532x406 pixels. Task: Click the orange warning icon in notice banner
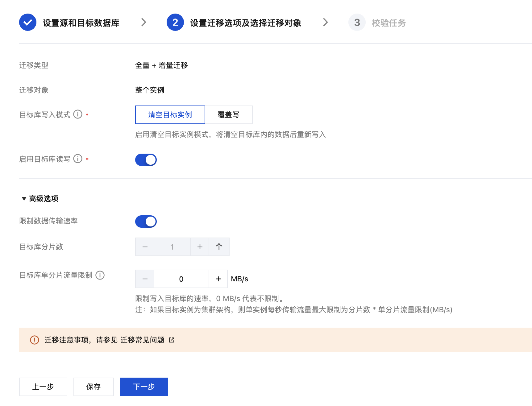pos(34,340)
